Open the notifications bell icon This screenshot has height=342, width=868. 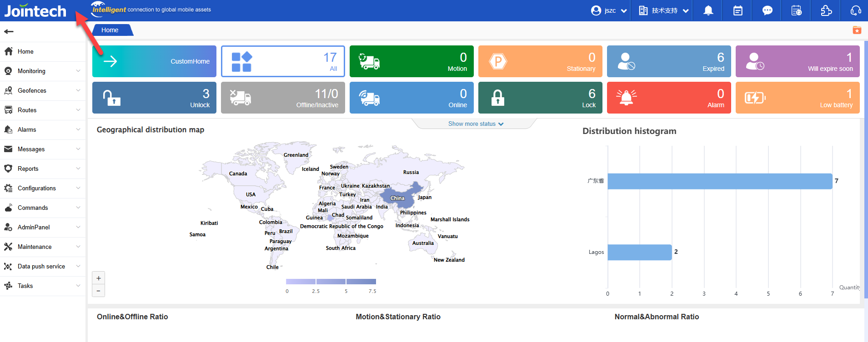[708, 10]
